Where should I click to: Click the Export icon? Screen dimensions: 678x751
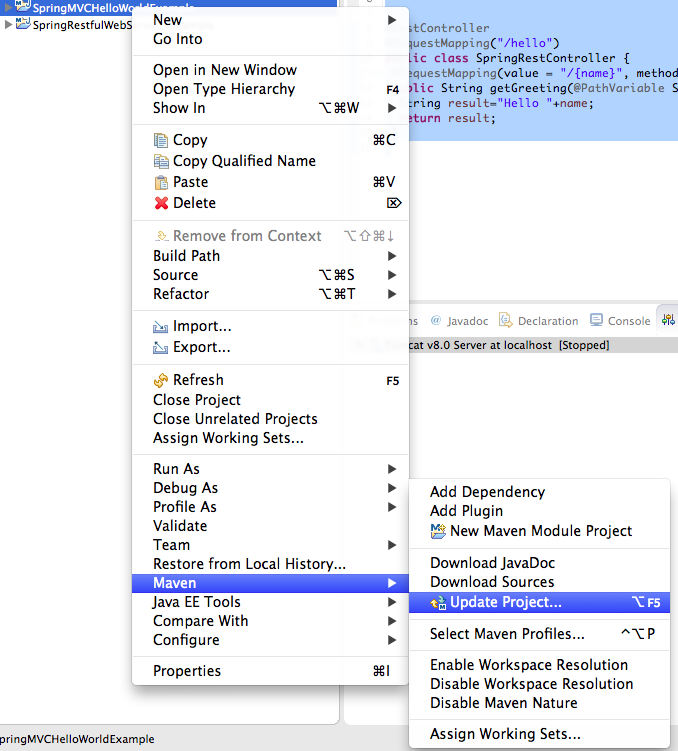coord(160,348)
